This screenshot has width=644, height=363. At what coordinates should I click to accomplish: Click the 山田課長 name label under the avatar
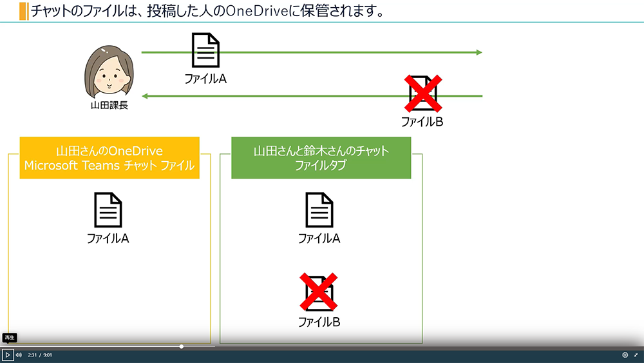tap(109, 105)
